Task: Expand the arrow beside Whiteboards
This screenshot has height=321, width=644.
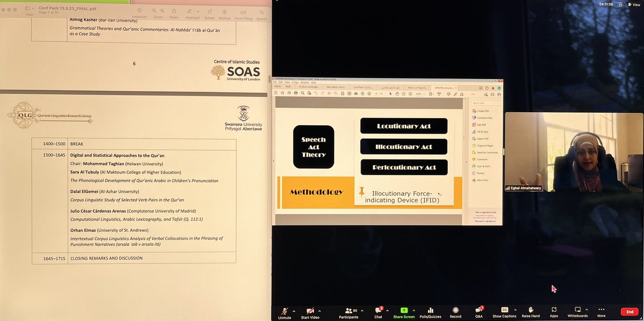Action: pyautogui.click(x=586, y=310)
